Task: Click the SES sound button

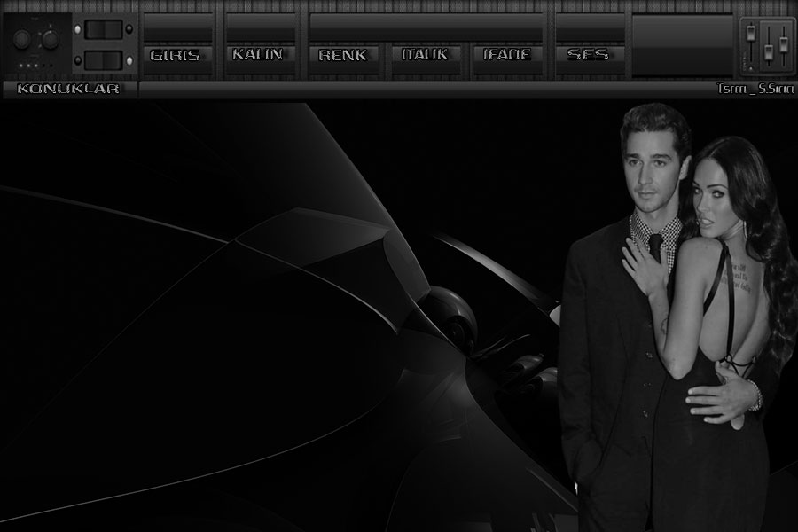Action: (x=589, y=56)
